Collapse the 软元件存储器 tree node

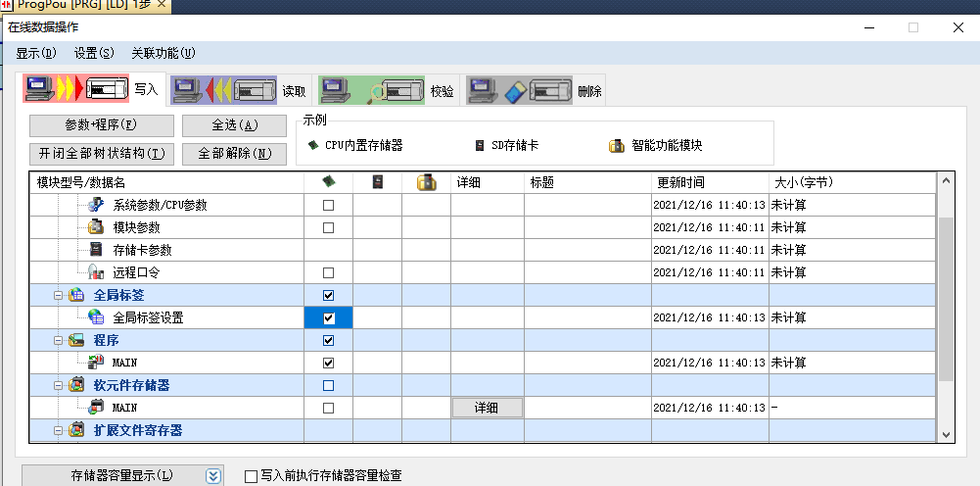tap(58, 385)
